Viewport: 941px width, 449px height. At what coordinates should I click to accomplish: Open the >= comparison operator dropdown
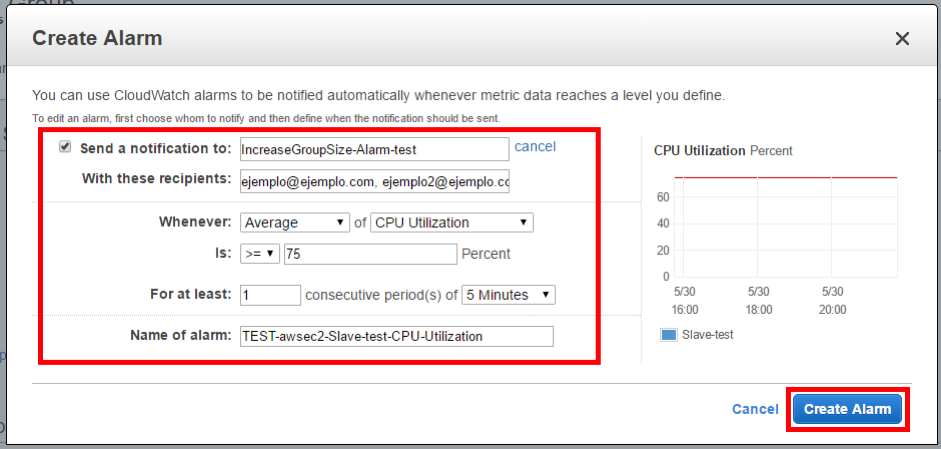[260, 254]
